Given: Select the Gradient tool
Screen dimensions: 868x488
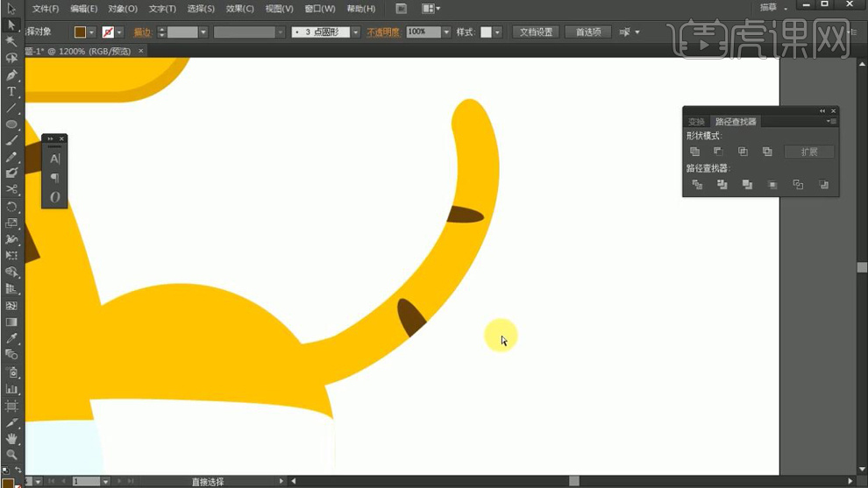Looking at the screenshot, I should tap(11, 322).
